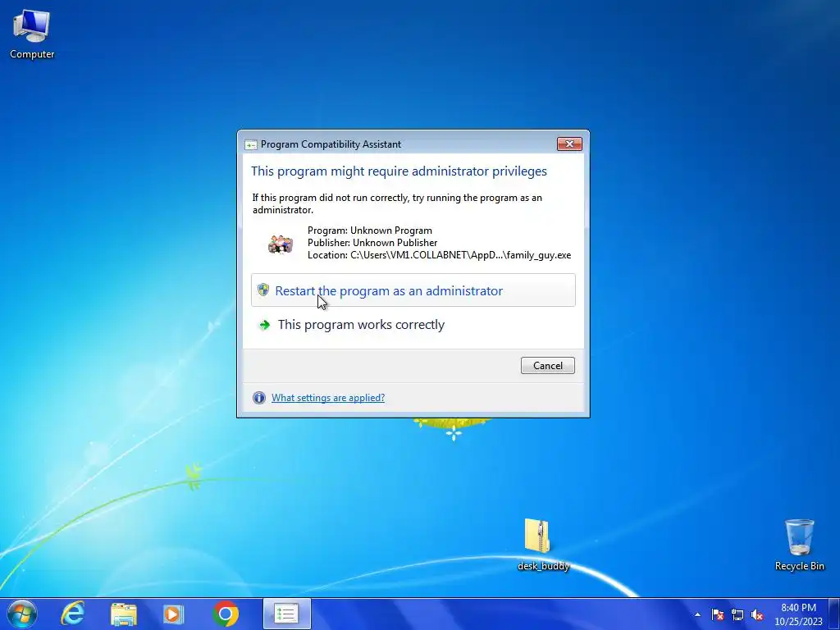Select the Recycle Bin desktop icon
The width and height of the screenshot is (840, 630).
pyautogui.click(x=799, y=545)
